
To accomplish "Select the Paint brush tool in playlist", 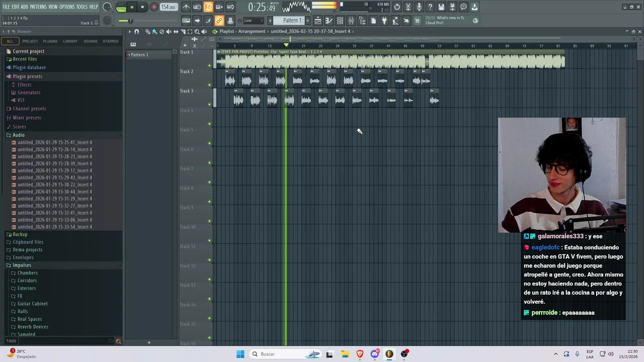I will 154,31.
